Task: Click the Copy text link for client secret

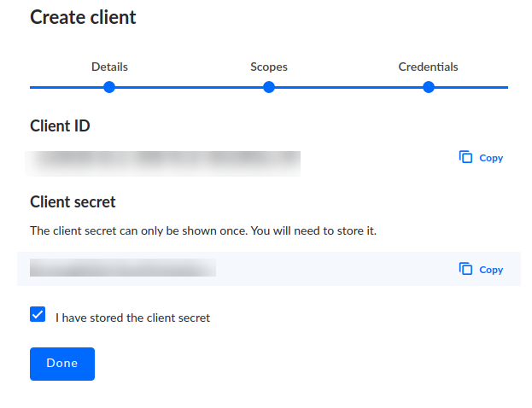Action: 491,270
